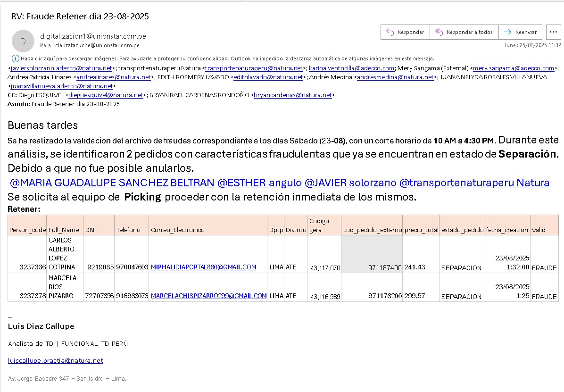Click mention @MARIA GUADALUPE SANCHEZ BELTRAN
The height and width of the screenshot is (392, 564).
pyautogui.click(x=112, y=183)
